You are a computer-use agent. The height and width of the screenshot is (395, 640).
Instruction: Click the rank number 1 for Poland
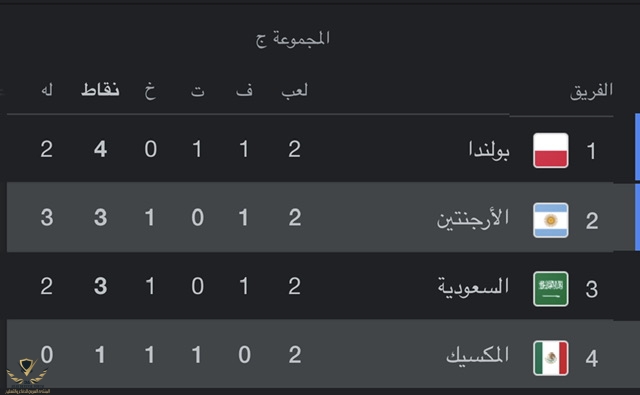(591, 151)
